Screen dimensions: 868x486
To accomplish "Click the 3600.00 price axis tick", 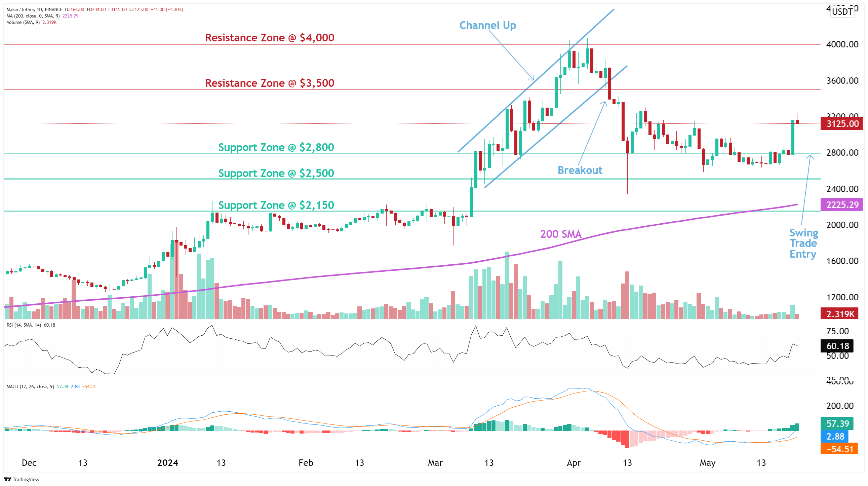I will pyautogui.click(x=842, y=80).
